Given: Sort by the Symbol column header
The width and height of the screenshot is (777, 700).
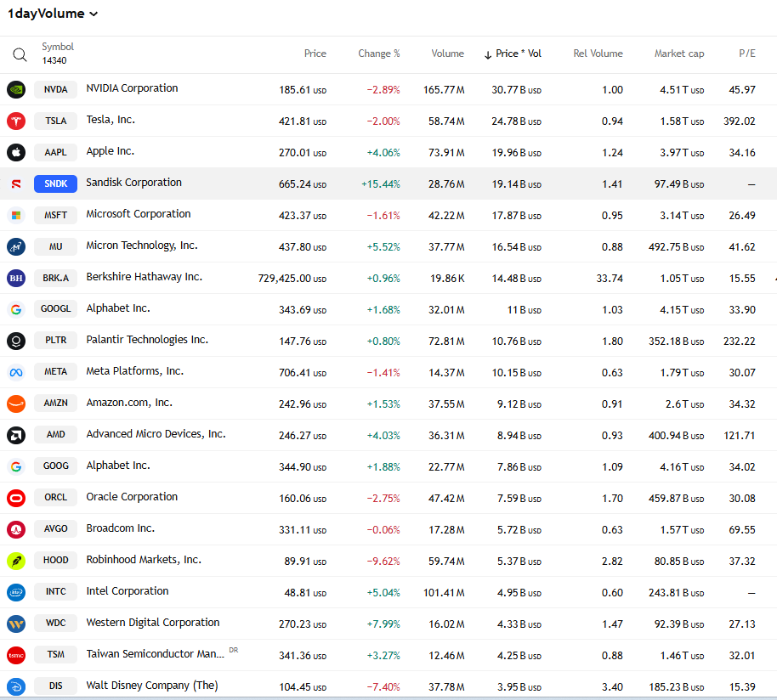Looking at the screenshot, I should click(58, 47).
